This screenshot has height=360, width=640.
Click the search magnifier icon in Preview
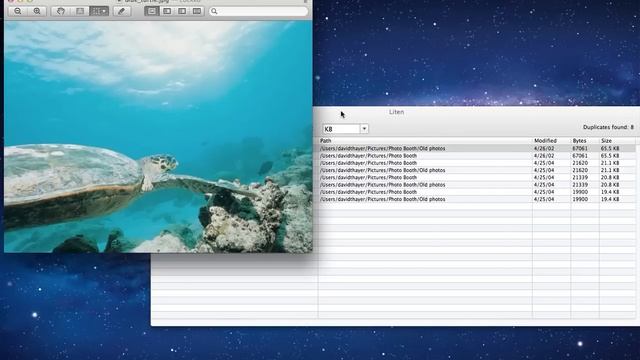214,11
